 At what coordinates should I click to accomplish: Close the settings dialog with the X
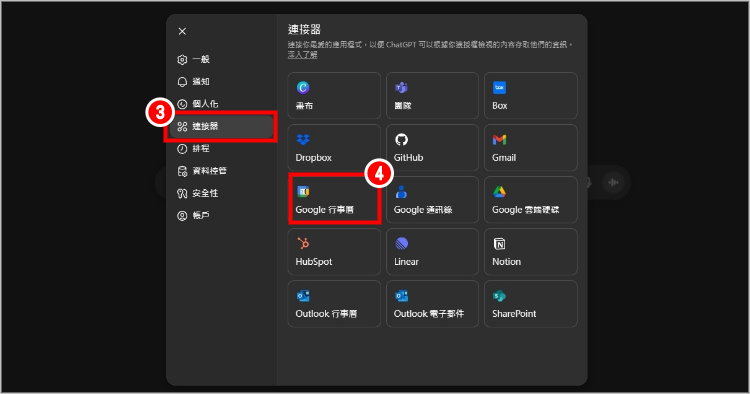click(x=182, y=31)
